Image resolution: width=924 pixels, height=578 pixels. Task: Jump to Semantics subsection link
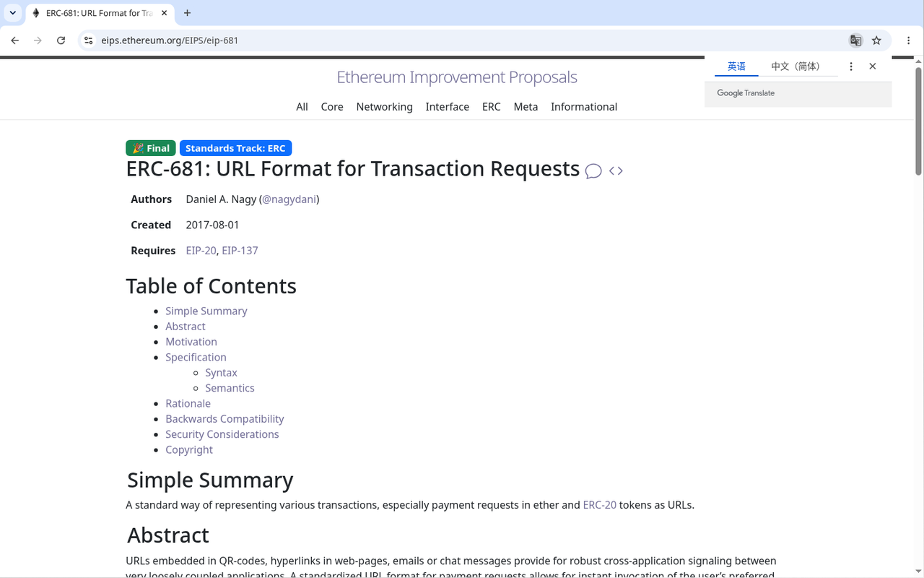coord(230,388)
